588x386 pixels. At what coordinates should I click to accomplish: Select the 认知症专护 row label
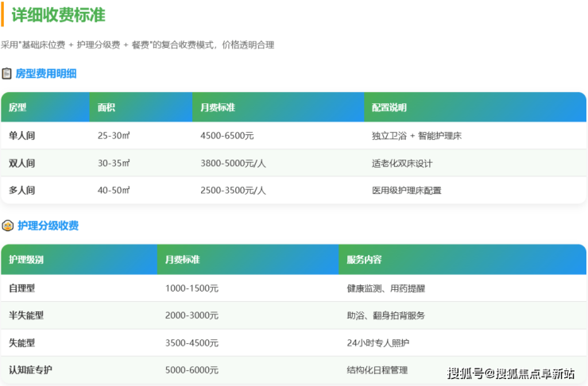point(30,370)
